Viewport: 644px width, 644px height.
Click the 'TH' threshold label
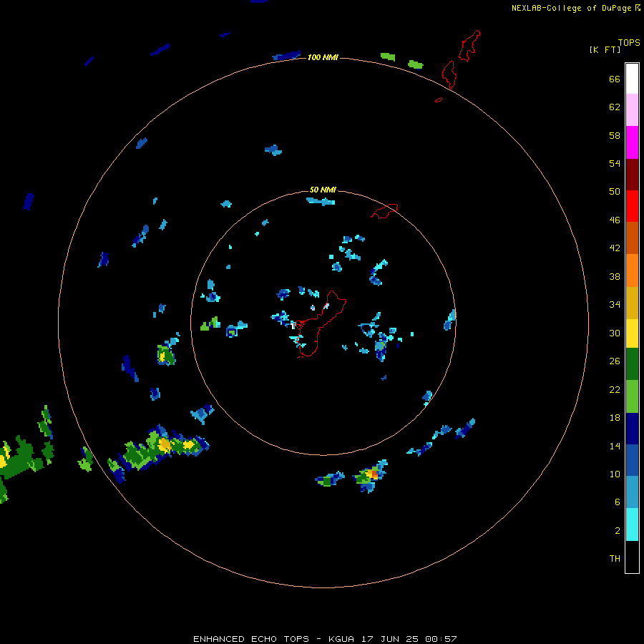(615, 559)
